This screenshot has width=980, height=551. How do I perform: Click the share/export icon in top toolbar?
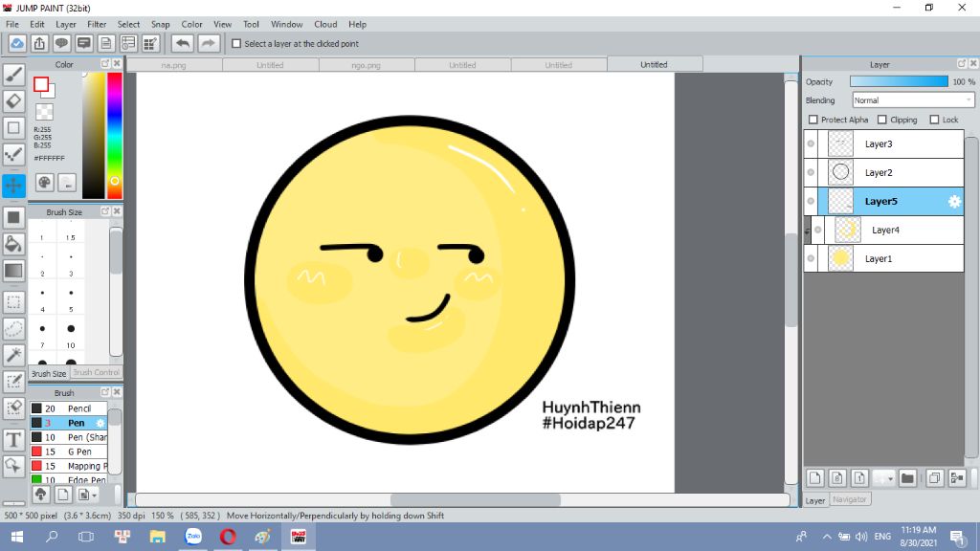coord(39,44)
